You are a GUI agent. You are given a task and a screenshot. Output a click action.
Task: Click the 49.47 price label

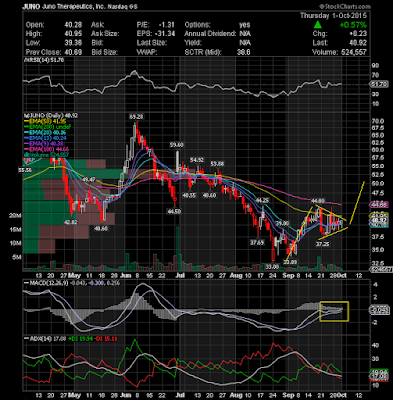point(89,180)
